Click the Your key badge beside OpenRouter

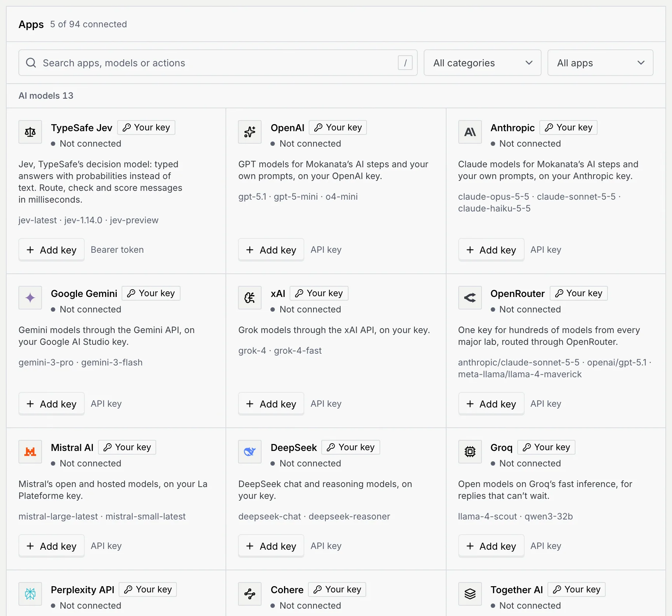coord(579,293)
